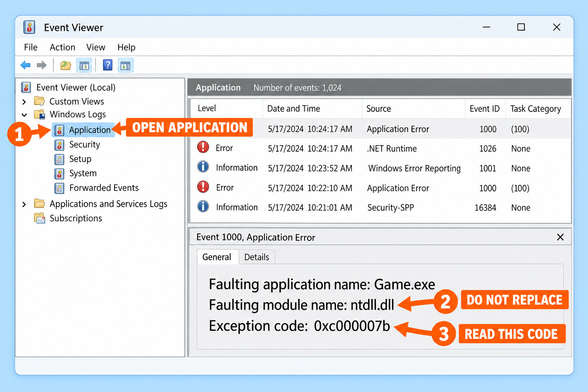This screenshot has height=392, width=588.
Task: Click the red Error icon in the .NET Runtime row
Action: 203,147
